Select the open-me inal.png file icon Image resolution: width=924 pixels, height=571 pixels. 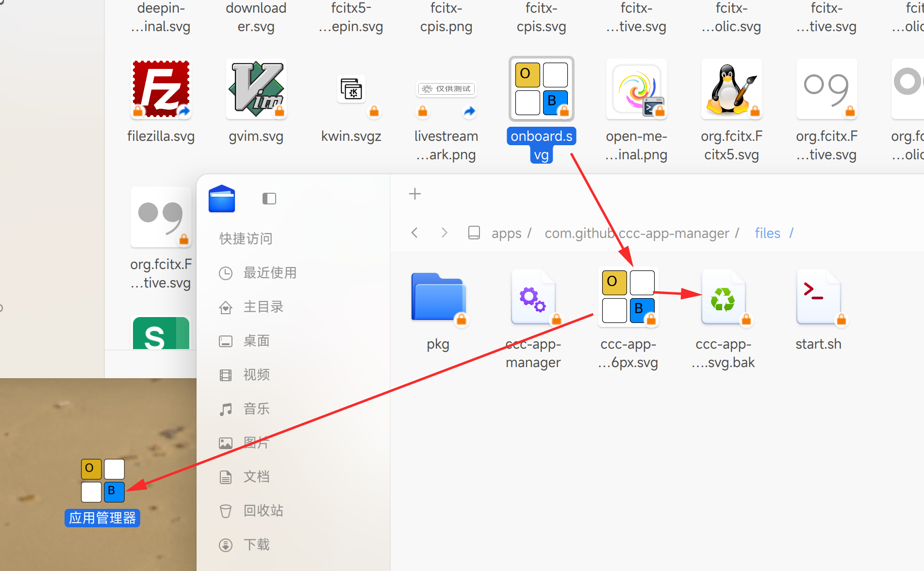[x=637, y=89]
